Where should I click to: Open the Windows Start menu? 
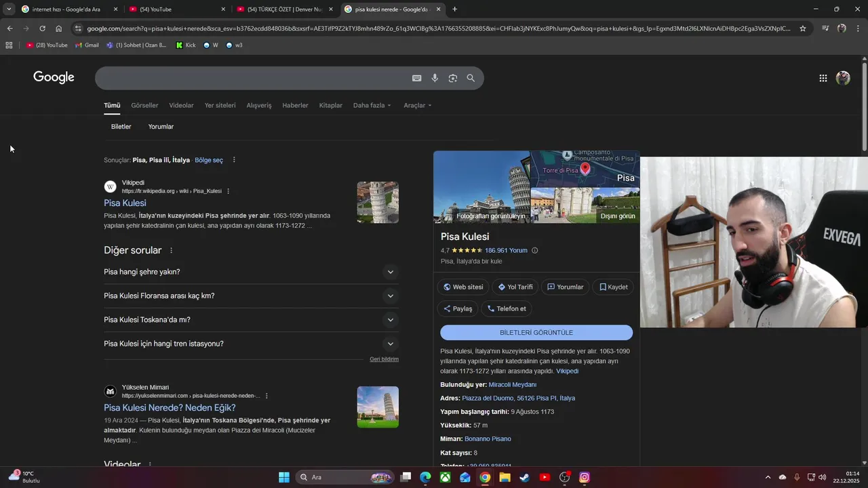(x=284, y=477)
